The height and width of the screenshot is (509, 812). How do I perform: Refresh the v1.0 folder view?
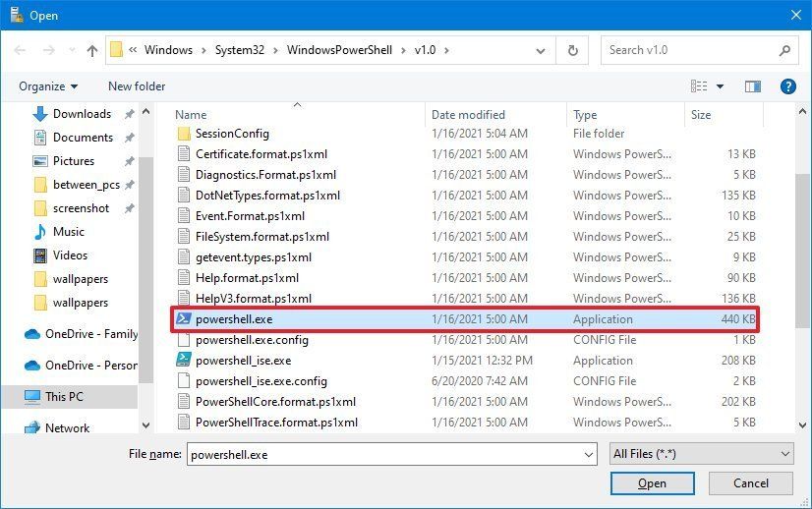point(572,50)
